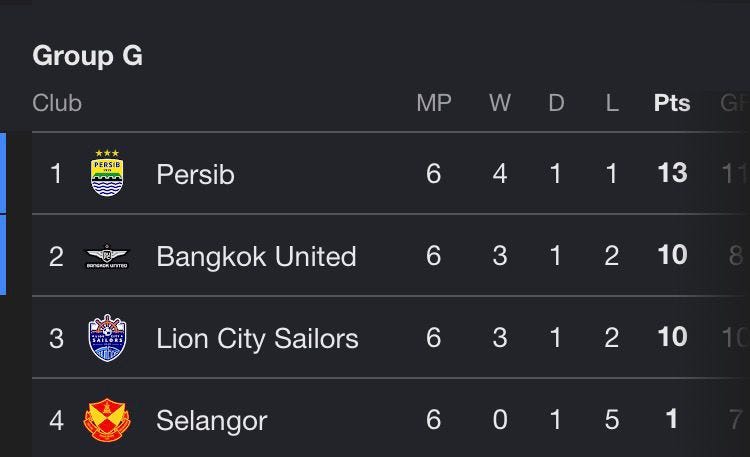The height and width of the screenshot is (457, 750).
Task: Click the Persib club crest icon
Action: click(x=107, y=173)
